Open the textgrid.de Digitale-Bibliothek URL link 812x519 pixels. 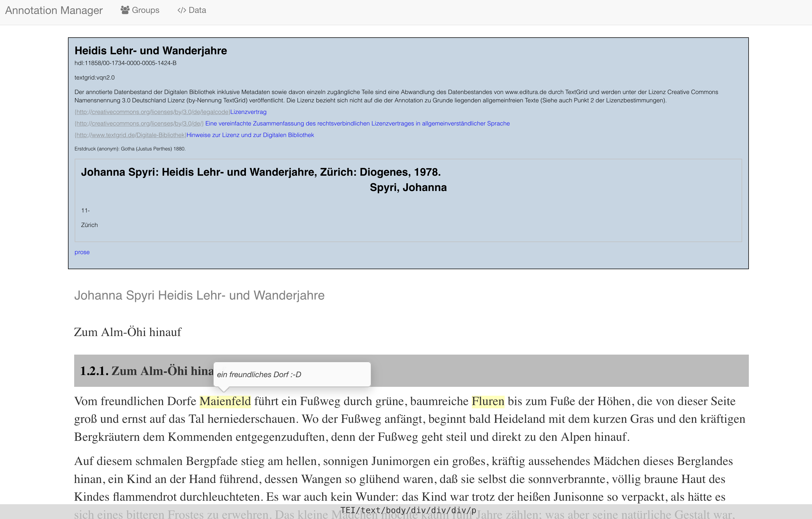130,135
